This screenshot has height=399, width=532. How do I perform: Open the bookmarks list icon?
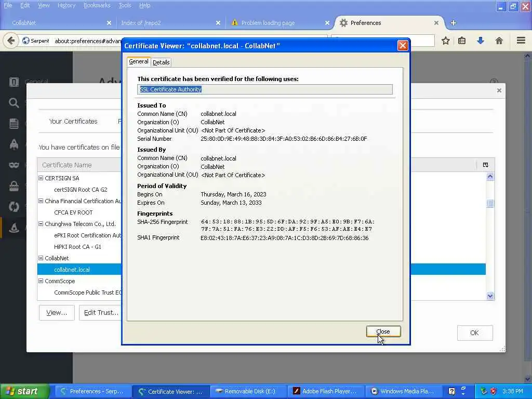tap(462, 41)
